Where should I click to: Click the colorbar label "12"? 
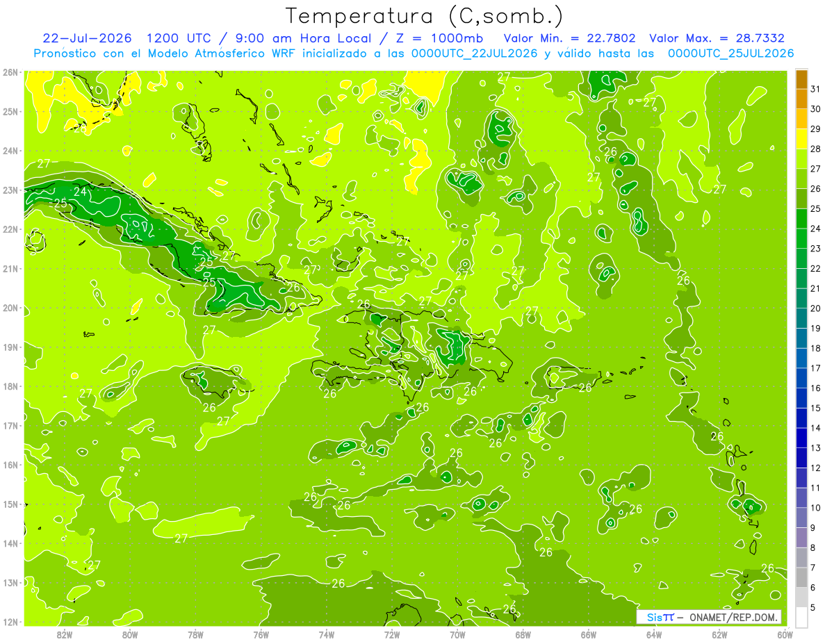816,468
